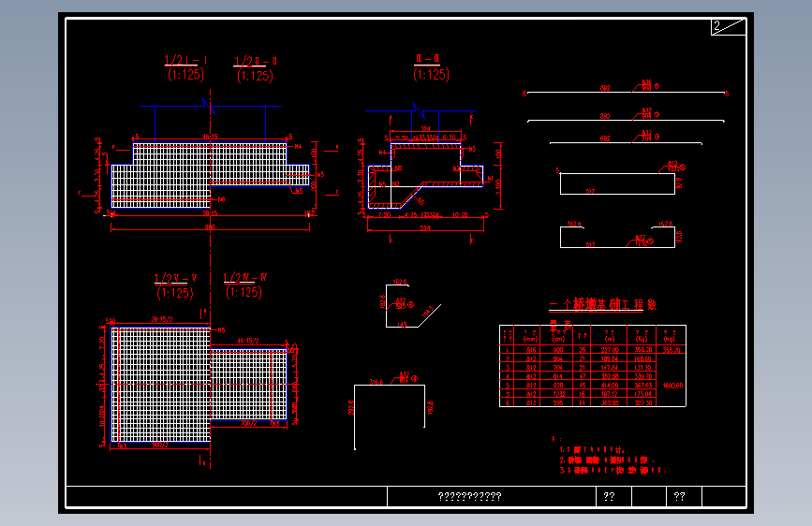Select the '920' cell in the quantity table
The image size is (812, 526).
point(558,386)
